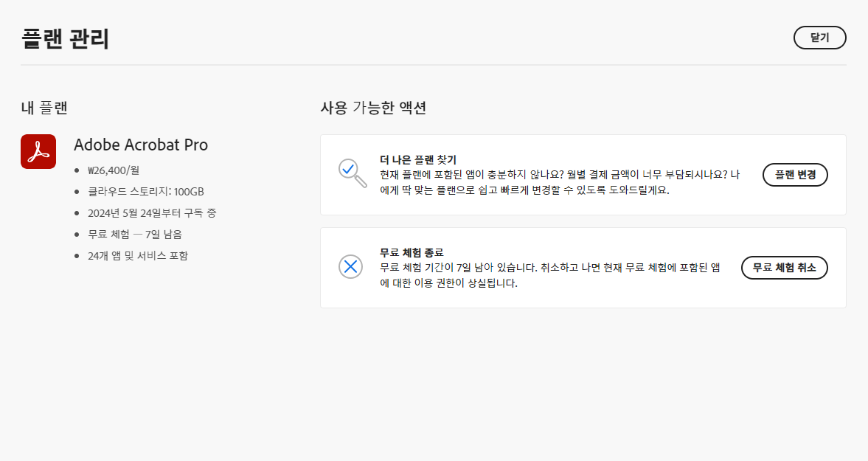Click the 내 플랜 section heading
This screenshot has width=868, height=461.
pyautogui.click(x=44, y=108)
